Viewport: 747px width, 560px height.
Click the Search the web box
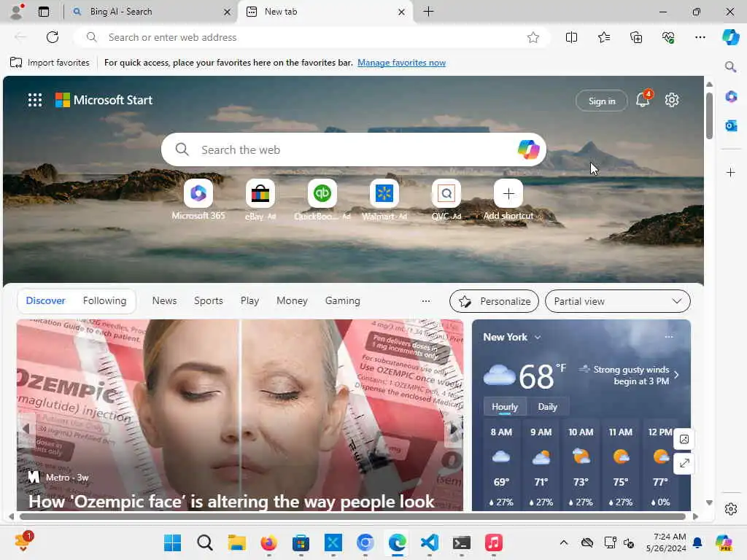pos(354,149)
